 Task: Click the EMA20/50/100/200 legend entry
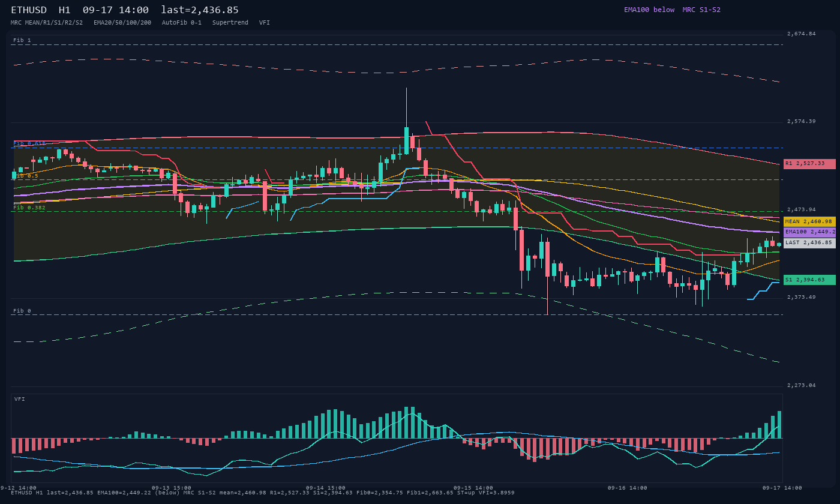pos(122,23)
